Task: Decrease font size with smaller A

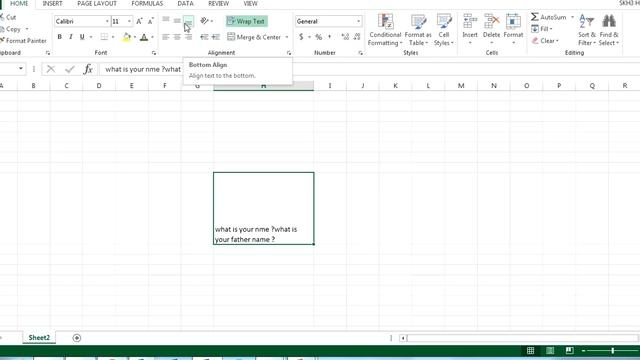Action: [x=150, y=21]
